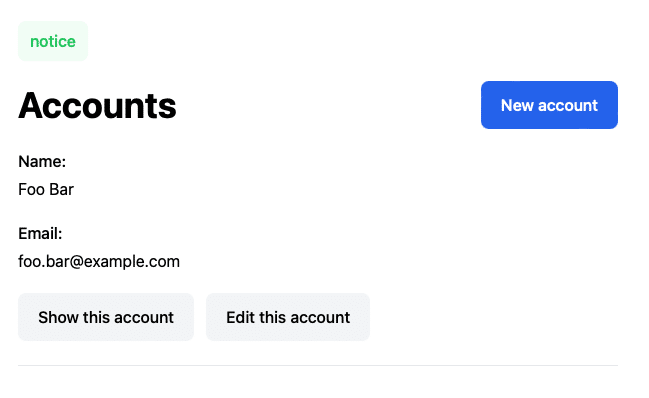Modify the record using Edit this account
Screen dimensions: 649x398
pyautogui.click(x=288, y=317)
